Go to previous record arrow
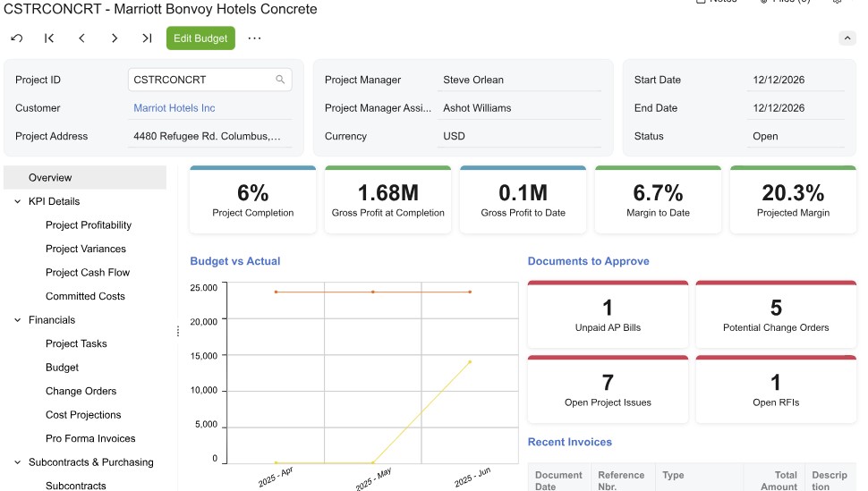This screenshot has height=491, width=868. (x=81, y=38)
